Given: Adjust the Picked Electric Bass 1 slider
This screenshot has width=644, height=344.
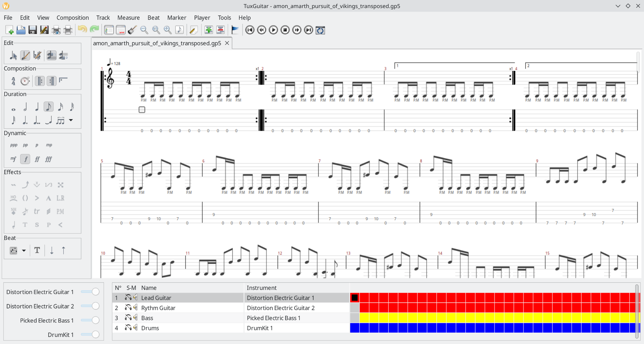Looking at the screenshot, I should (x=91, y=321).
